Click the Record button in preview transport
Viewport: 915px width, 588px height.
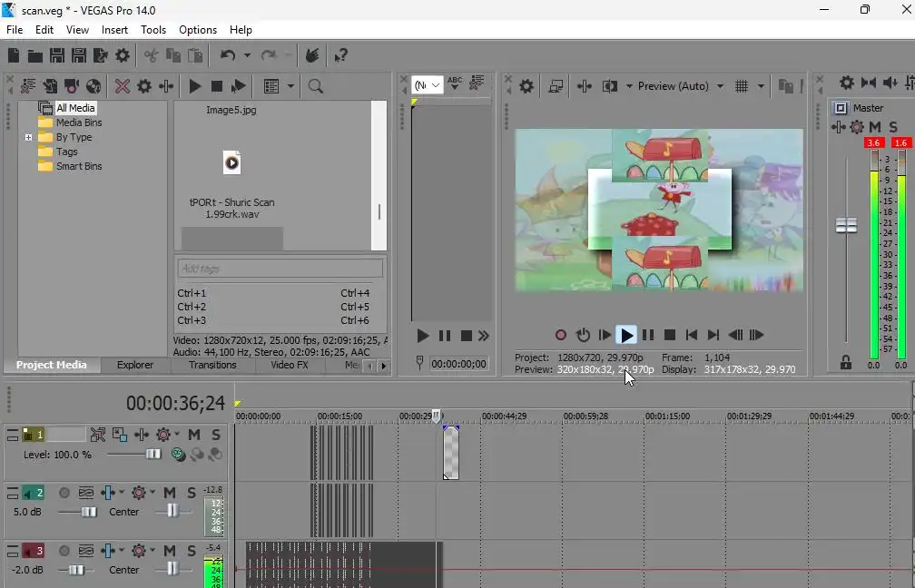coord(561,335)
